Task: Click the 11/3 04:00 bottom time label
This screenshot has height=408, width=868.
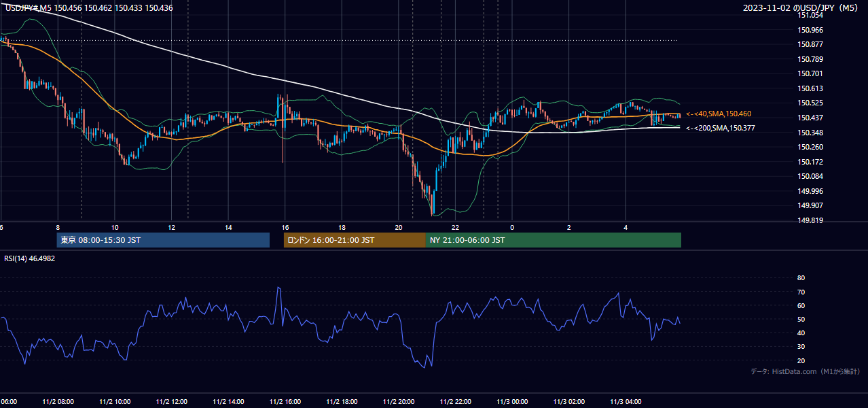Action: 626,402
